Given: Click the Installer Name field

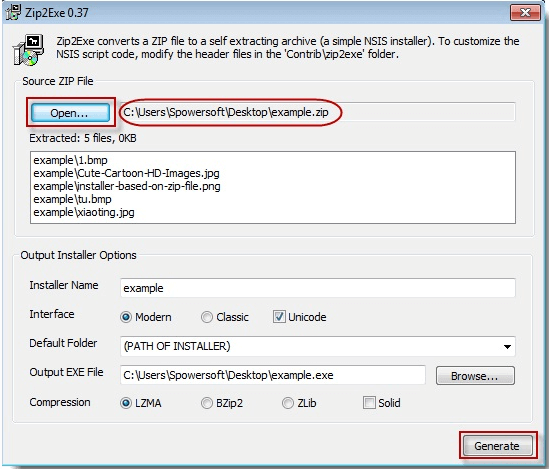Looking at the screenshot, I should click(317, 288).
